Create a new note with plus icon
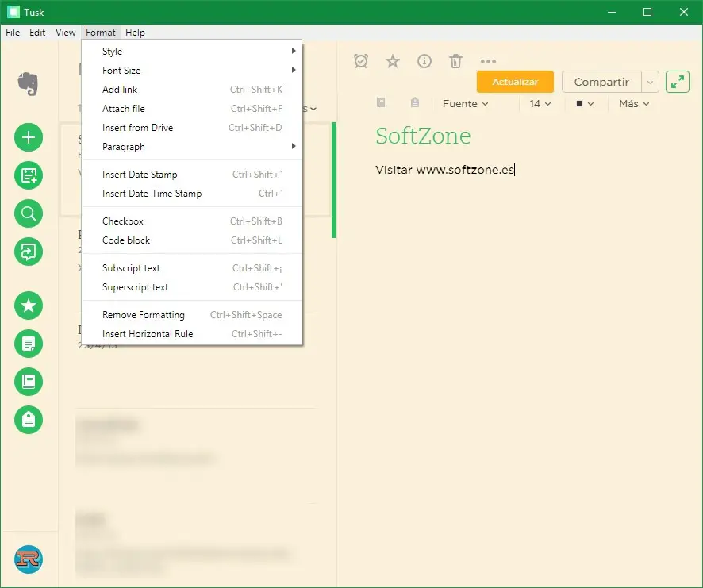This screenshot has height=588, width=703. click(x=29, y=137)
